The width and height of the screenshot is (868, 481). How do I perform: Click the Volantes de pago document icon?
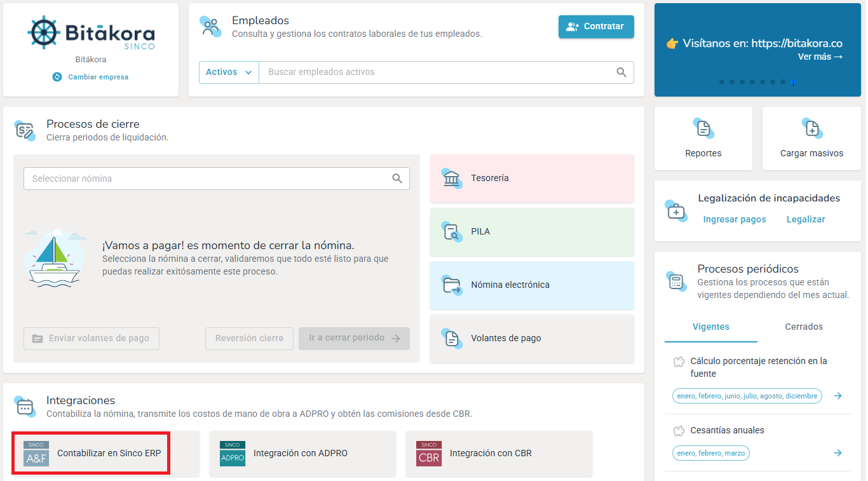coord(452,338)
